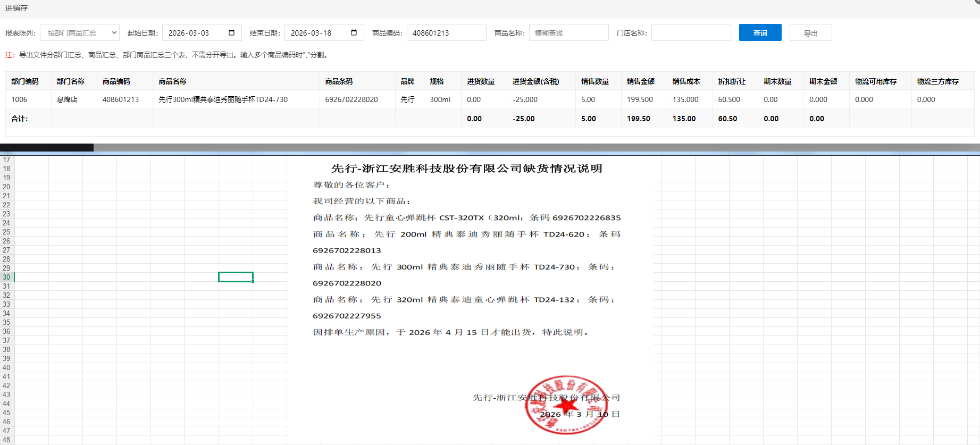The image size is (980, 445).
Task: Click the end date text 2026-03-18
Action: click(312, 33)
